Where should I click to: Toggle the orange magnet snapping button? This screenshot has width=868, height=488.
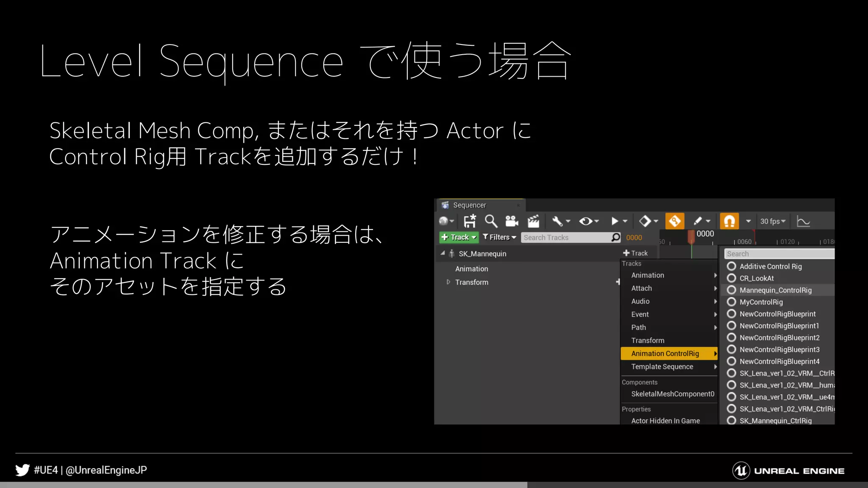tap(729, 221)
